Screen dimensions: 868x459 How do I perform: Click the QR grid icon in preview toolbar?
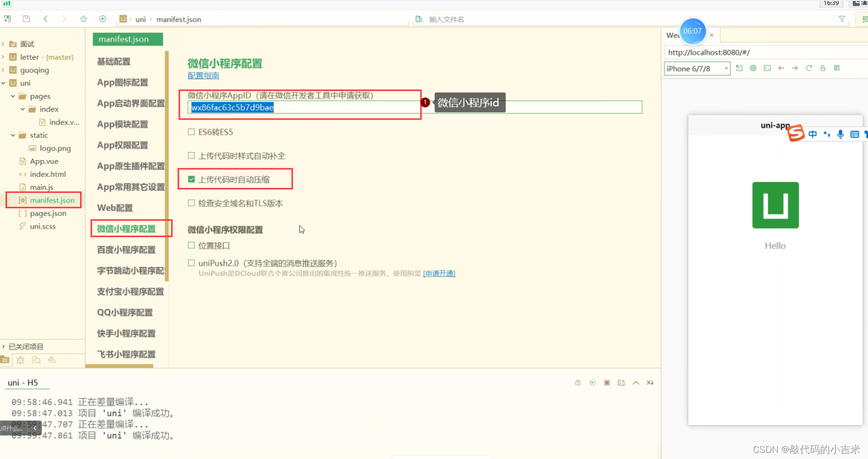[x=837, y=68]
